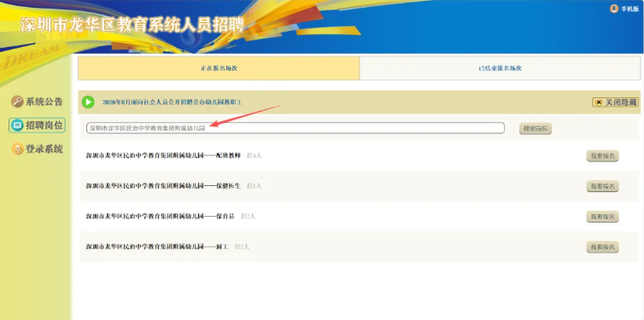Click the mobile version phone icon
Image resolution: width=644 pixels, height=320 pixels.
[x=613, y=9]
